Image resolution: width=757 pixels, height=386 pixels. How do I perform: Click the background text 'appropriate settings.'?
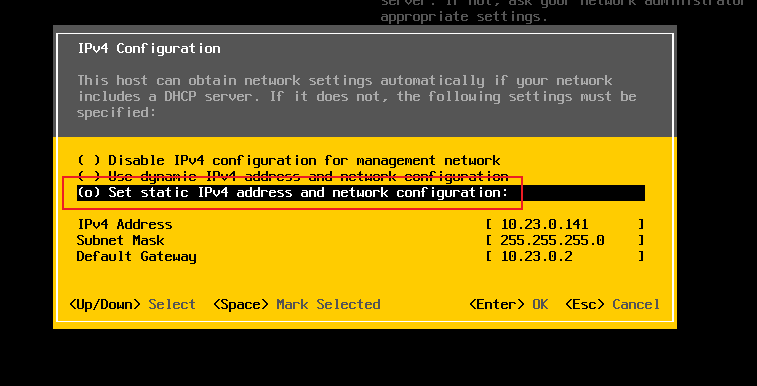tap(464, 17)
